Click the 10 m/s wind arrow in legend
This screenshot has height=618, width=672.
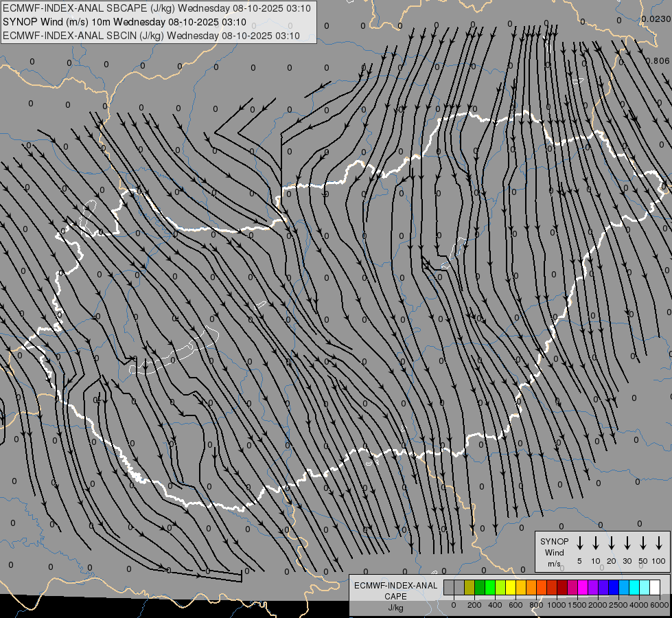click(x=596, y=543)
